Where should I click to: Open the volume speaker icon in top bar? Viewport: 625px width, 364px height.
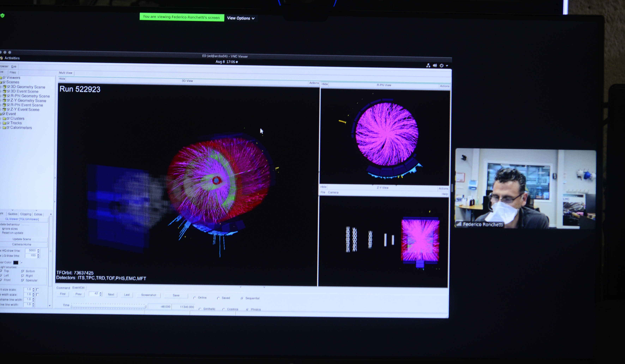[x=435, y=65]
